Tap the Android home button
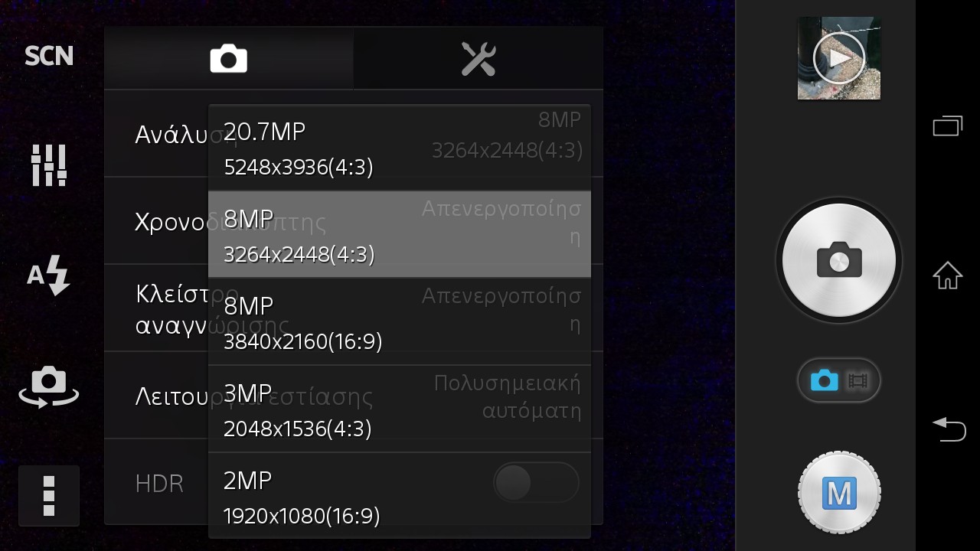980x551 pixels. 948,275
